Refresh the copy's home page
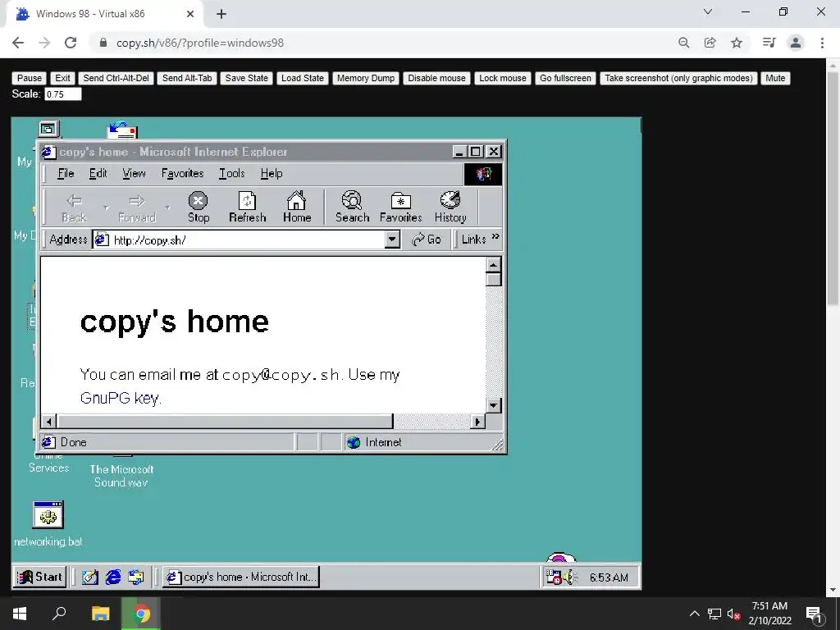840x630 pixels. [247, 208]
